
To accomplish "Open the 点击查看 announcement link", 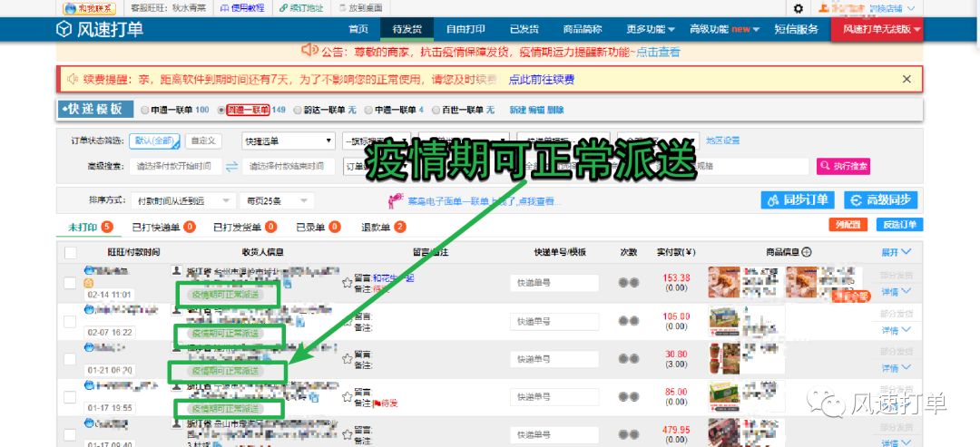I will click(x=658, y=53).
